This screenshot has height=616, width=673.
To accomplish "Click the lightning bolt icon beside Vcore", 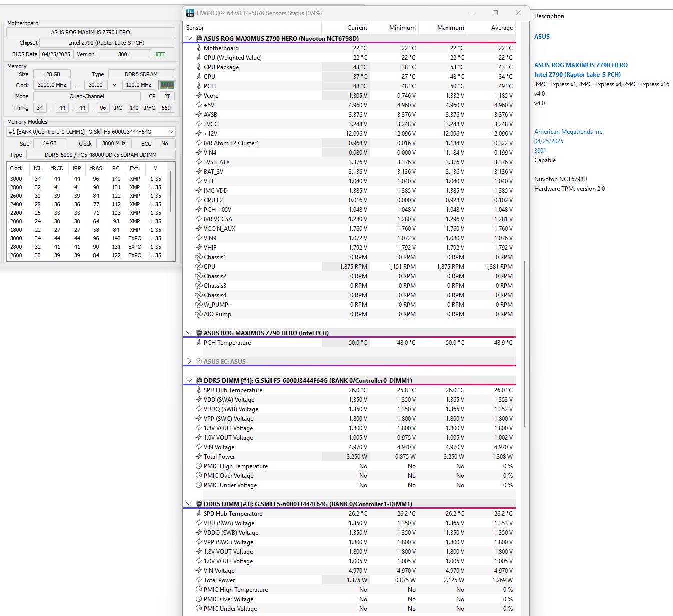I will coord(199,96).
